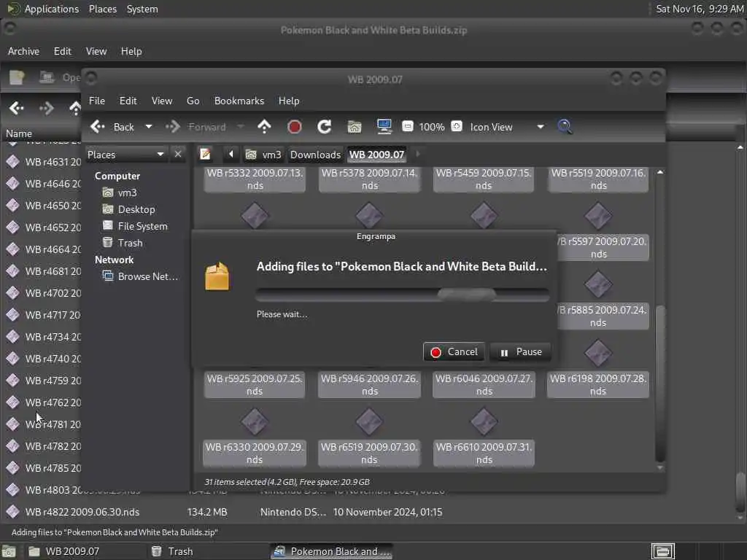Open the Icon View mode dropdown
747x560 pixels.
(x=507, y=127)
